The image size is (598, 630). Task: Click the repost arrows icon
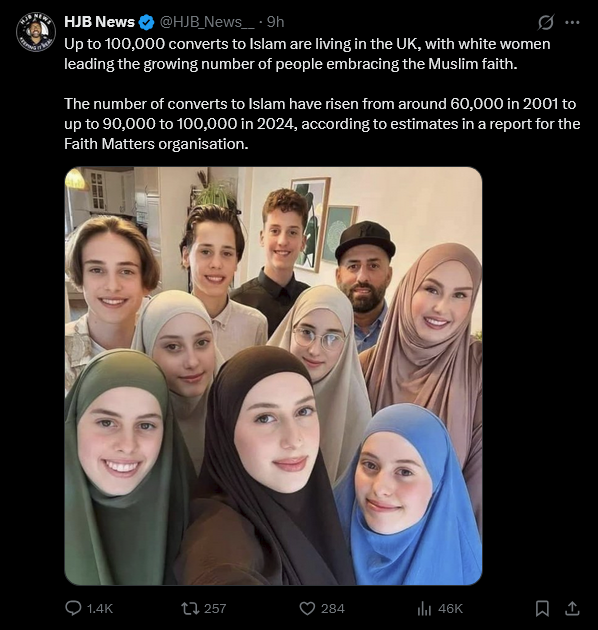[190, 608]
